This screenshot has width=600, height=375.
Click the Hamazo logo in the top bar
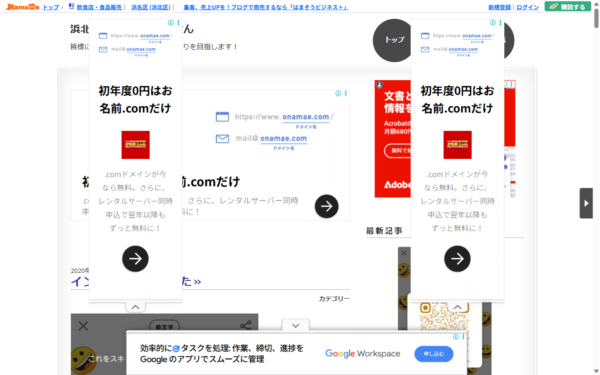[22, 7]
